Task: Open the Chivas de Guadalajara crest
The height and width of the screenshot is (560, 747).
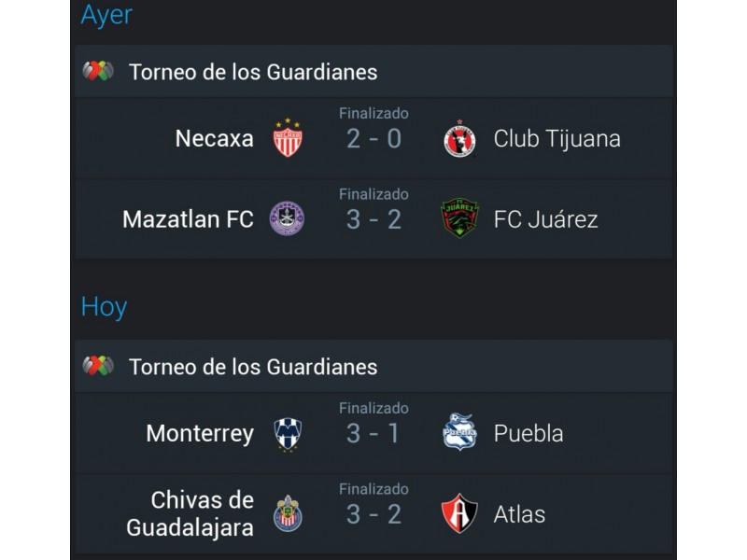Action: tap(288, 514)
